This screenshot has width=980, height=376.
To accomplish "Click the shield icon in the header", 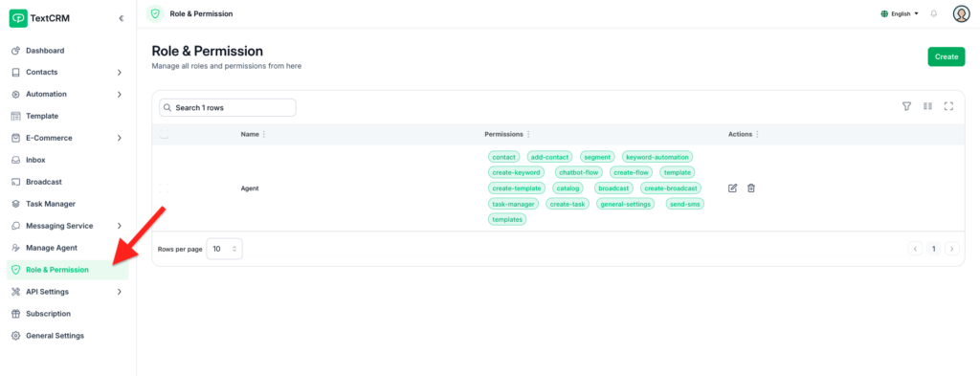I will tap(155, 13).
